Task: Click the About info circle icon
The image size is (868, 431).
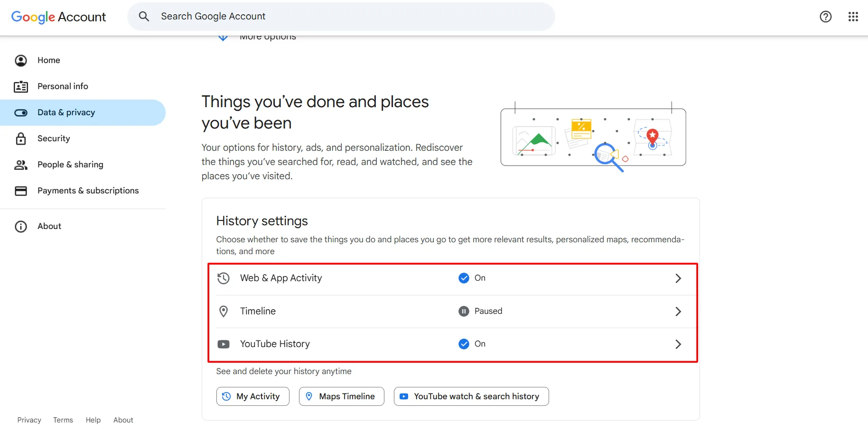Action: (21, 226)
